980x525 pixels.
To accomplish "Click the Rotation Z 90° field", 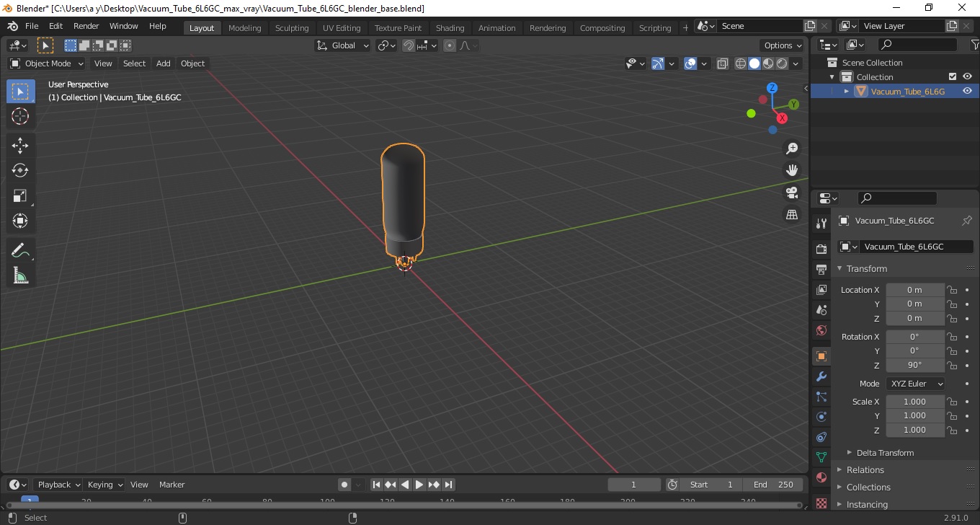I will tap(915, 365).
